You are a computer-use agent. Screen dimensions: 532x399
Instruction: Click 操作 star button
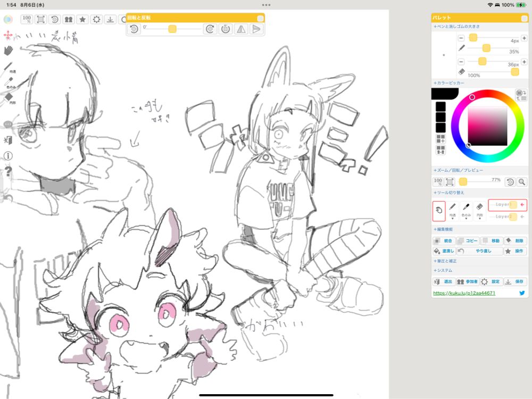coord(515,251)
